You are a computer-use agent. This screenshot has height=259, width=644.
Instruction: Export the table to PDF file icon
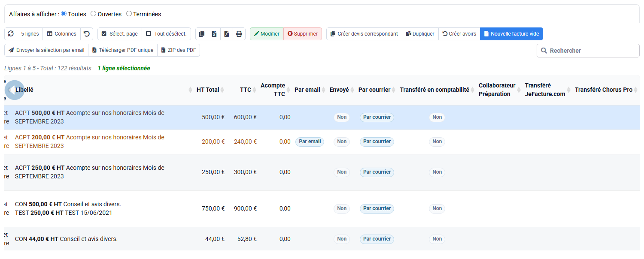pyautogui.click(x=227, y=34)
